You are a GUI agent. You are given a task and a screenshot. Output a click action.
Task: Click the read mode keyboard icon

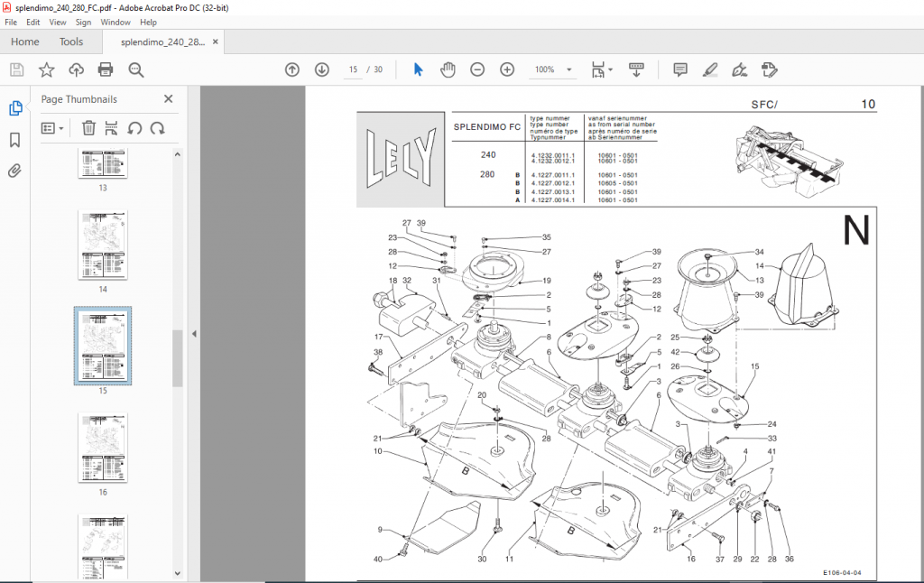636,69
